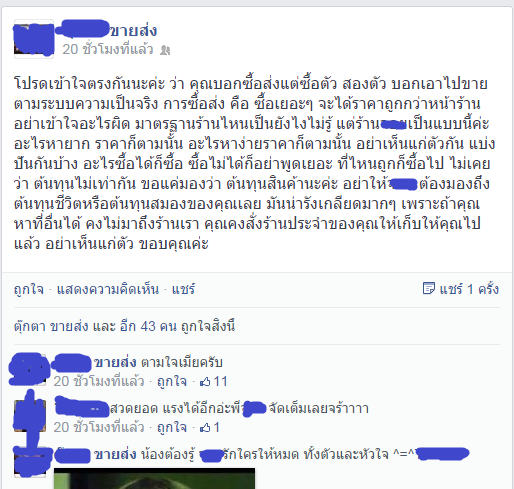
Task: Like the สวดยอด แรงได้อีก comment
Action: (172, 428)
